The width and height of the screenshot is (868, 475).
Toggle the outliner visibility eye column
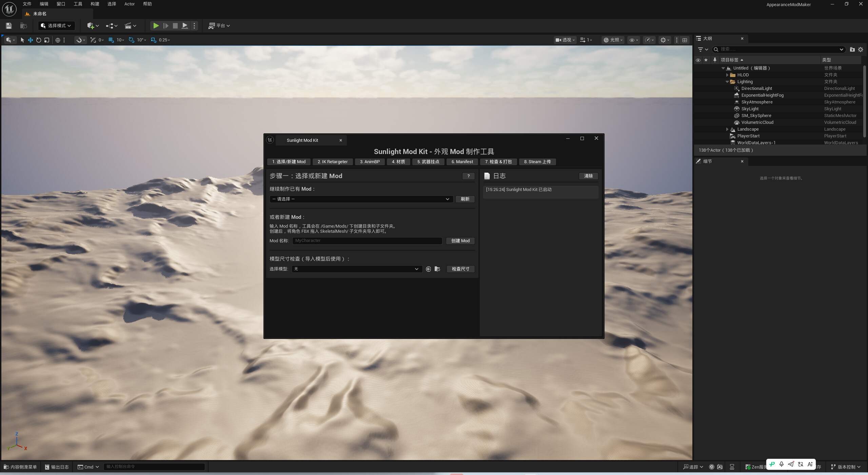[x=698, y=60]
